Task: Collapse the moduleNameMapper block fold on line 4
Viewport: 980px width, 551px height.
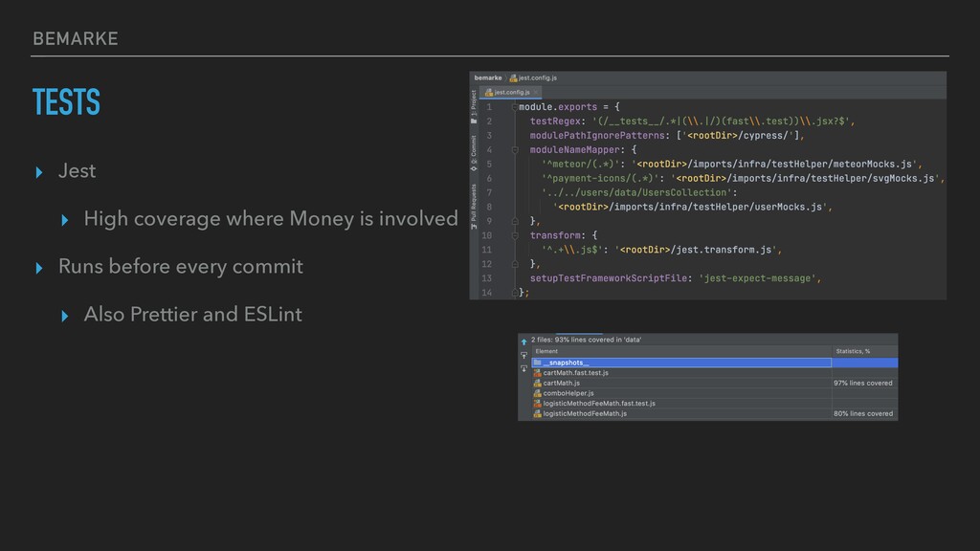Action: click(x=514, y=150)
